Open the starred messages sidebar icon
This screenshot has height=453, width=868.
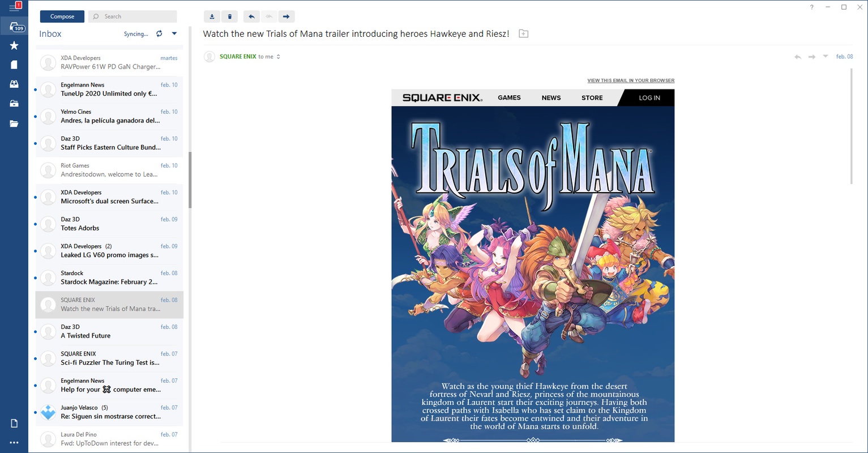14,45
